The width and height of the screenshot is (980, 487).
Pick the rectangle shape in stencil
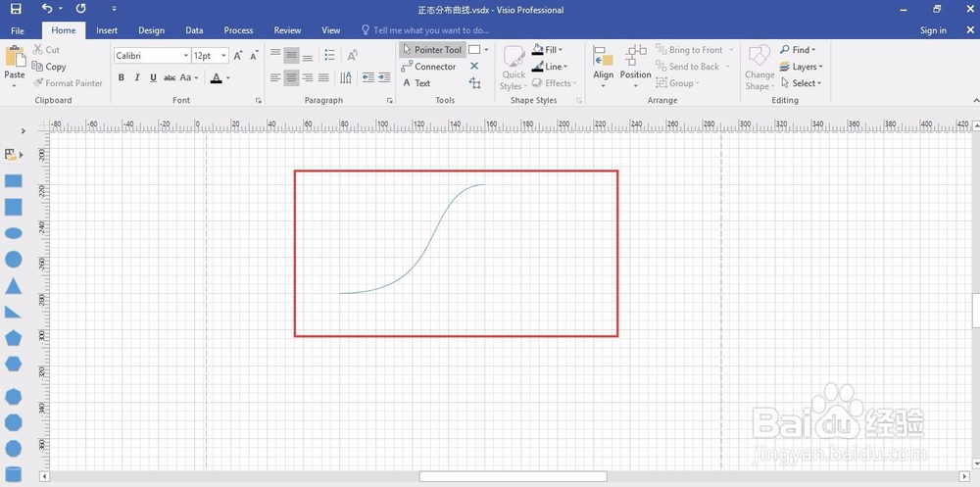(13, 181)
